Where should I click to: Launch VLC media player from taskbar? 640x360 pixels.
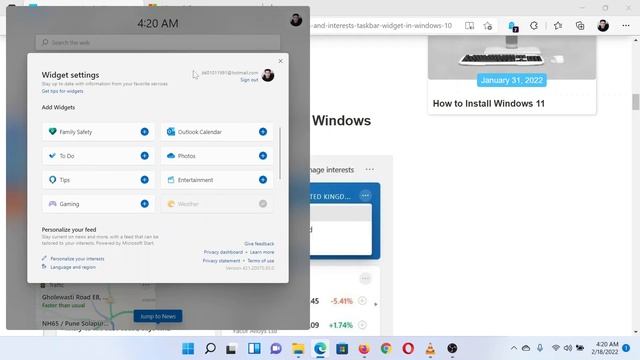[x=430, y=349]
